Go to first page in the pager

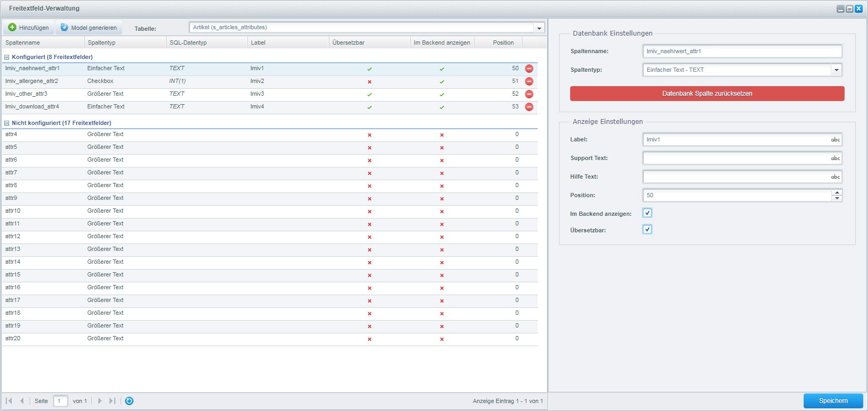pyautogui.click(x=9, y=401)
